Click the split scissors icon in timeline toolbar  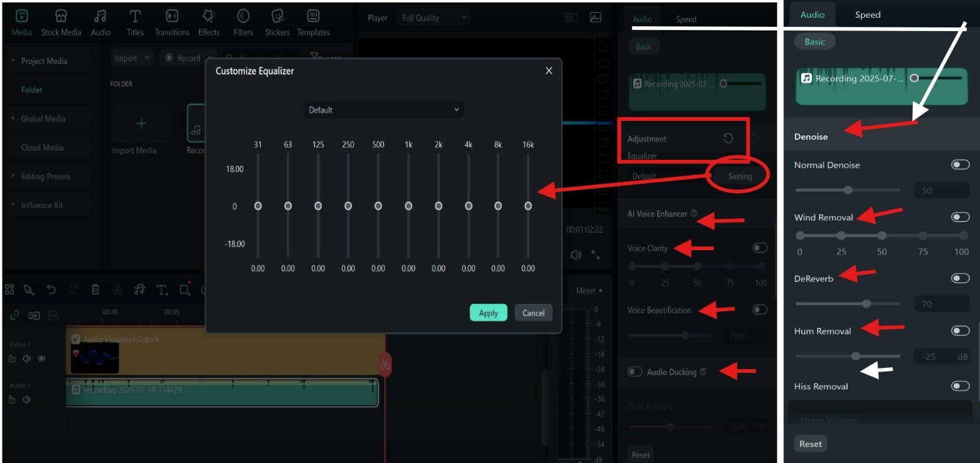tap(117, 290)
